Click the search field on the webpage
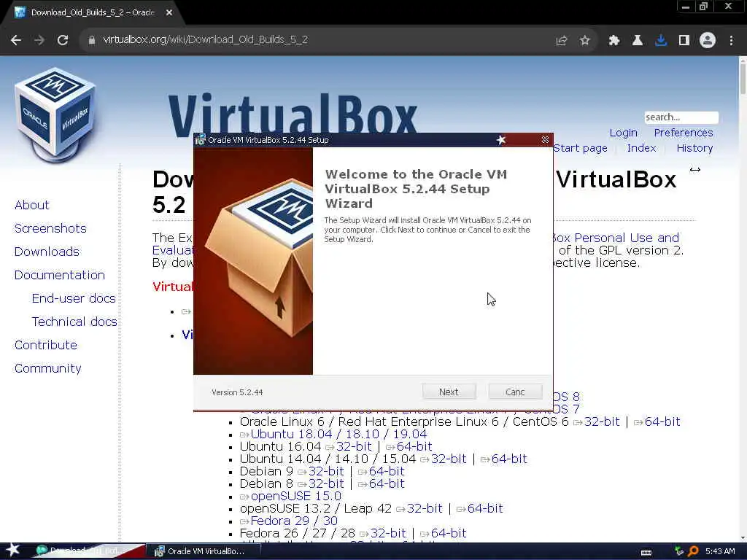The width and height of the screenshot is (747, 560). tap(681, 117)
